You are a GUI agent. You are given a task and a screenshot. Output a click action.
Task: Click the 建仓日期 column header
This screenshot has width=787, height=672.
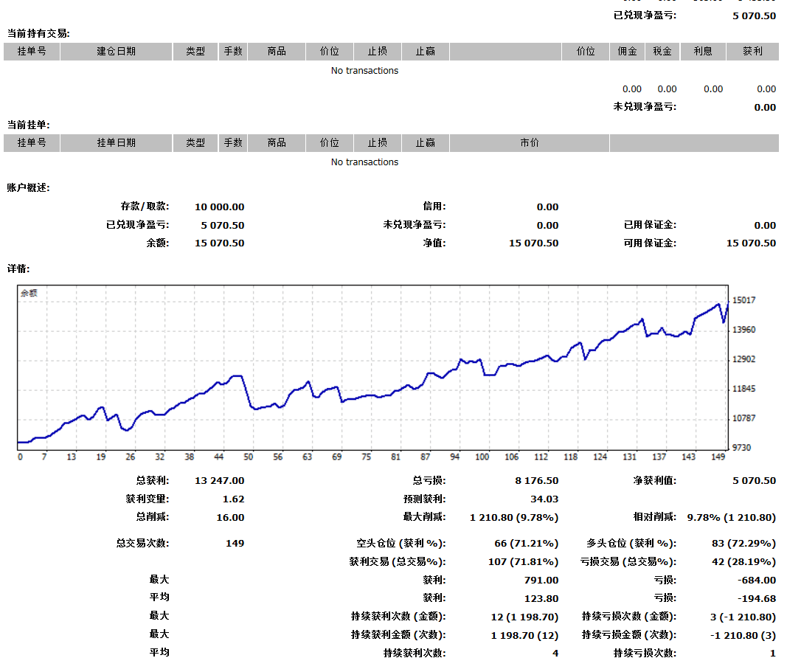pyautogui.click(x=116, y=51)
